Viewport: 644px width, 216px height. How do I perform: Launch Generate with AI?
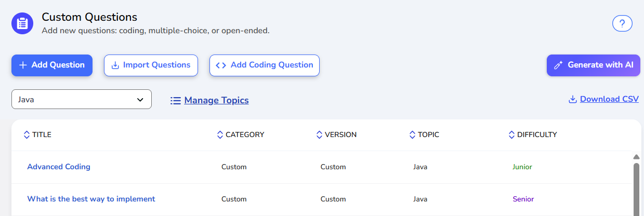(x=593, y=65)
